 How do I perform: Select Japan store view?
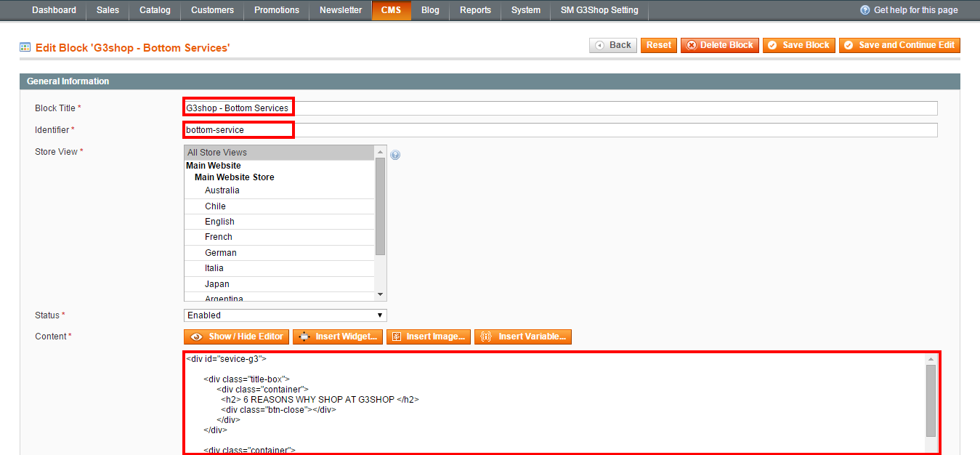pos(279,284)
